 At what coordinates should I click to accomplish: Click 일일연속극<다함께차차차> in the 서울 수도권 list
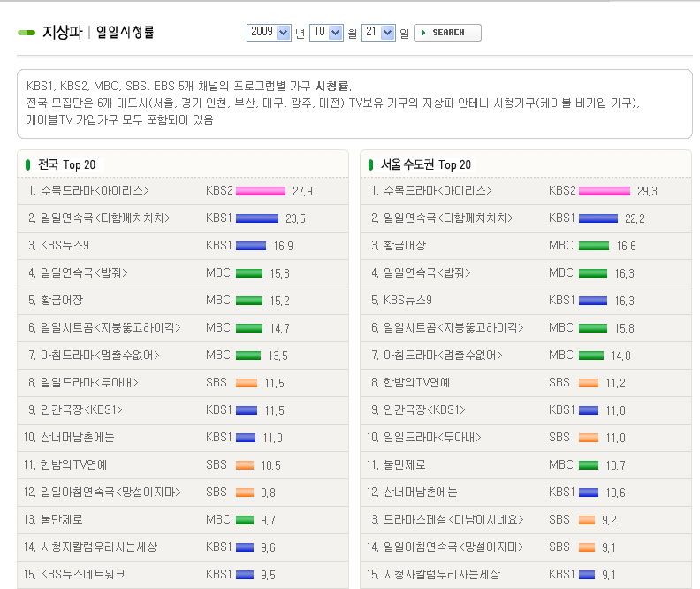448,218
